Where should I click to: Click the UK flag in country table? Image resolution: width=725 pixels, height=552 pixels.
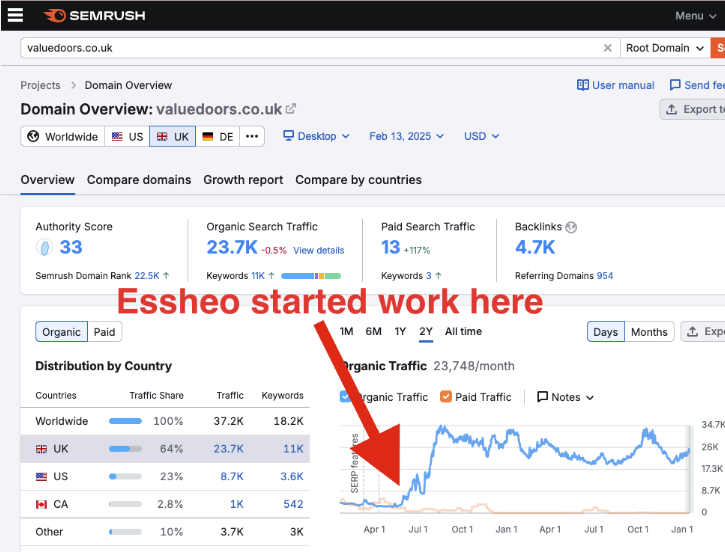tap(42, 449)
